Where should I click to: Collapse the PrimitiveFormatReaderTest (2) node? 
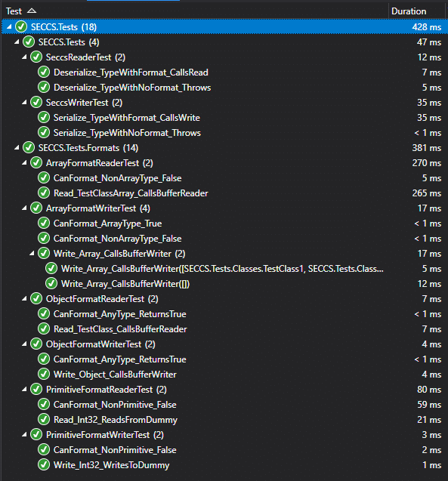pos(24,390)
